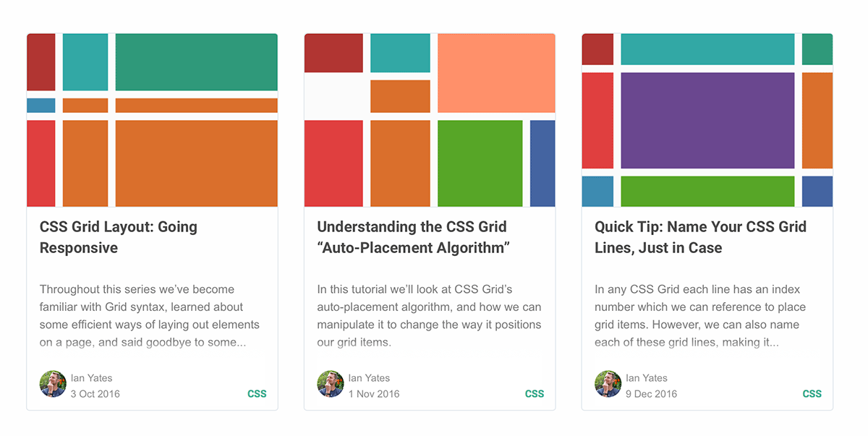Click the second card's grid preview image

[430, 119]
